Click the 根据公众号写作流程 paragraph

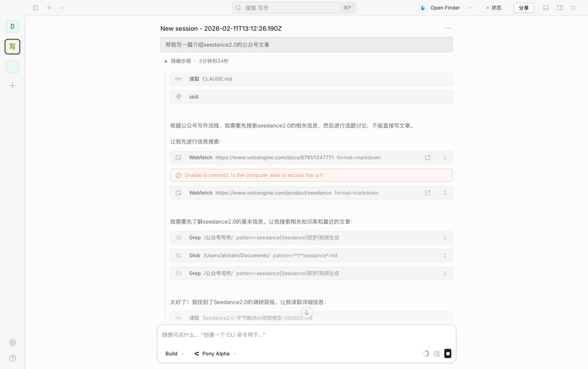pos(293,126)
